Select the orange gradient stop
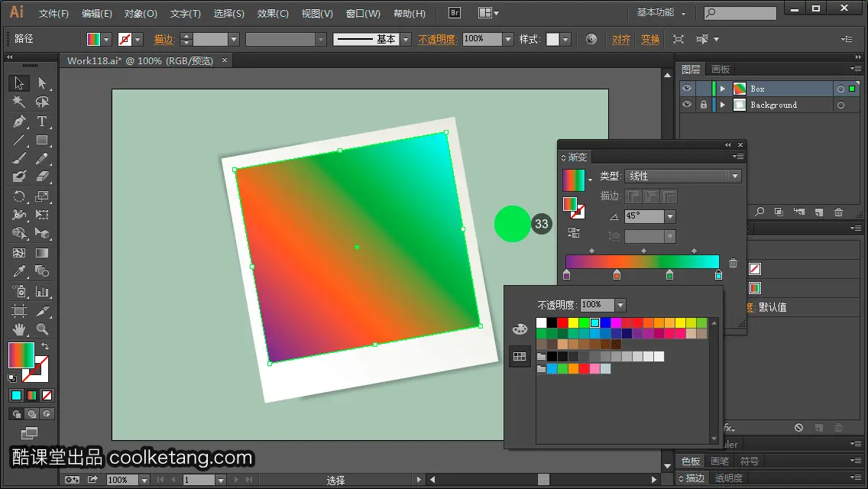 pyautogui.click(x=617, y=275)
